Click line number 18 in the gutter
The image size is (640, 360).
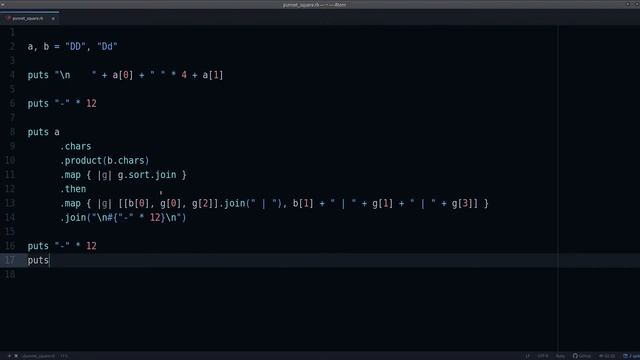10,274
